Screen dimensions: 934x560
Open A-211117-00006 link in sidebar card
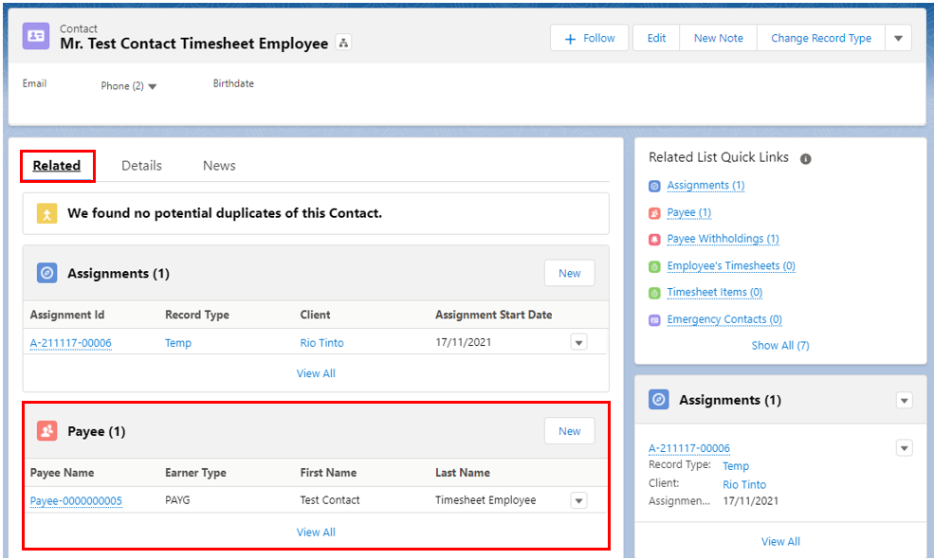pyautogui.click(x=689, y=448)
